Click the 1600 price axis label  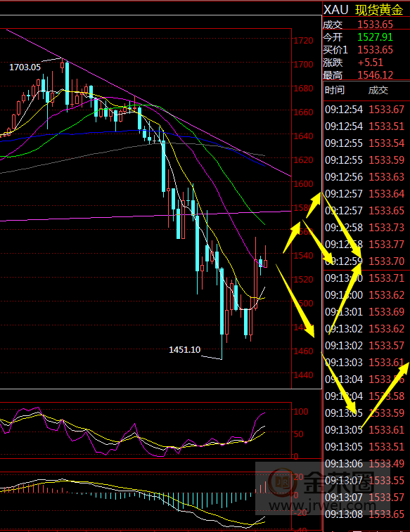coord(303,183)
